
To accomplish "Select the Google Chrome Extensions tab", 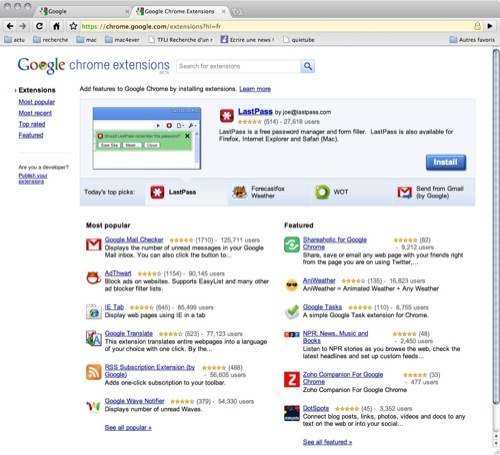I will [x=180, y=11].
